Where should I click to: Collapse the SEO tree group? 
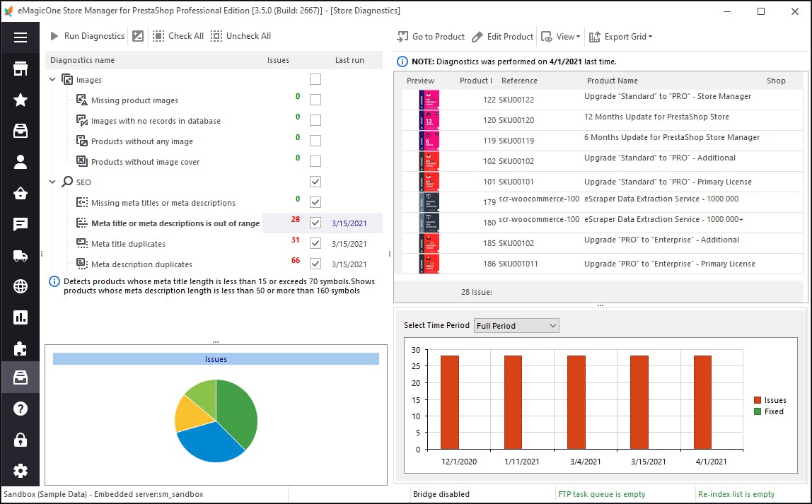tap(52, 182)
